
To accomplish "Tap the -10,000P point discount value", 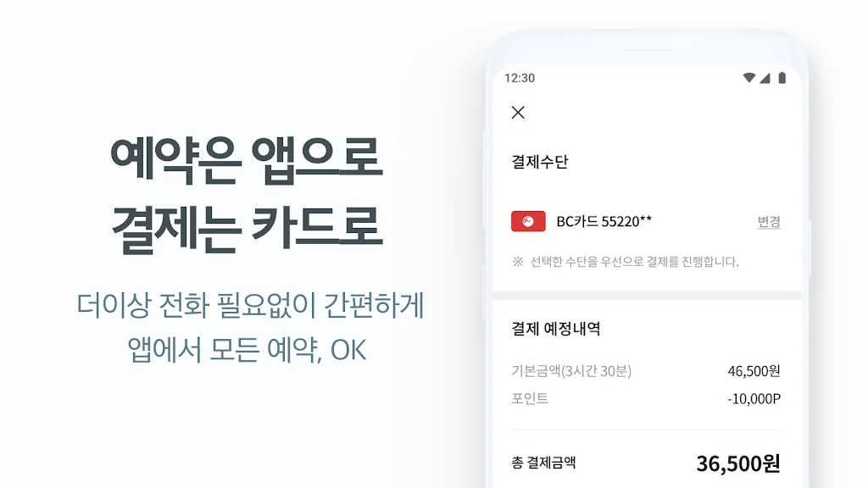I will (754, 398).
